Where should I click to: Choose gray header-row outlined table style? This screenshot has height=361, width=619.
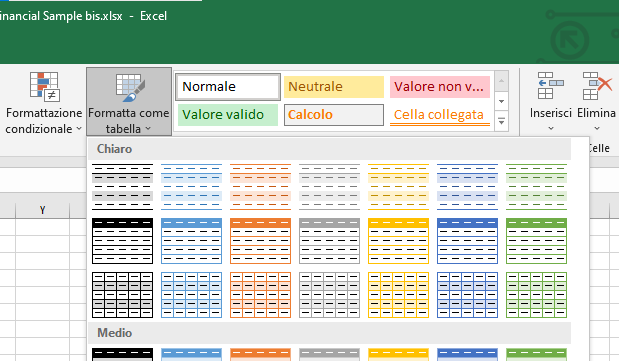click(x=329, y=241)
